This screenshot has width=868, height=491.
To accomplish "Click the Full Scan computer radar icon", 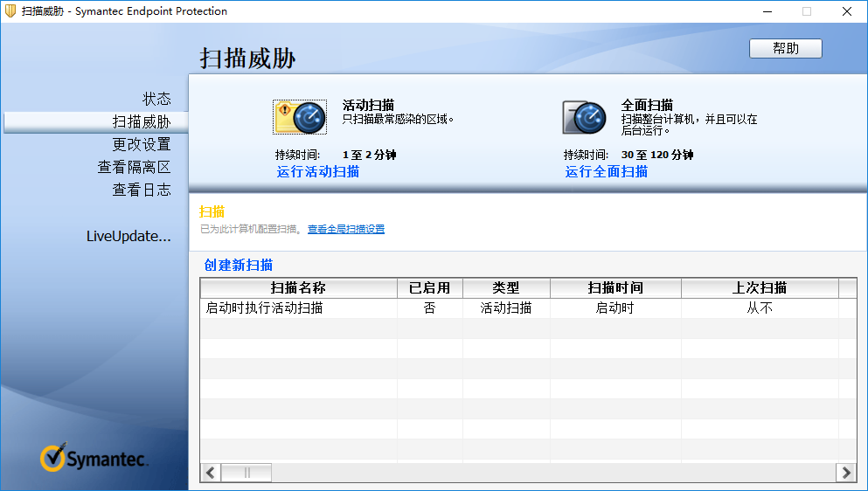I will click(585, 117).
